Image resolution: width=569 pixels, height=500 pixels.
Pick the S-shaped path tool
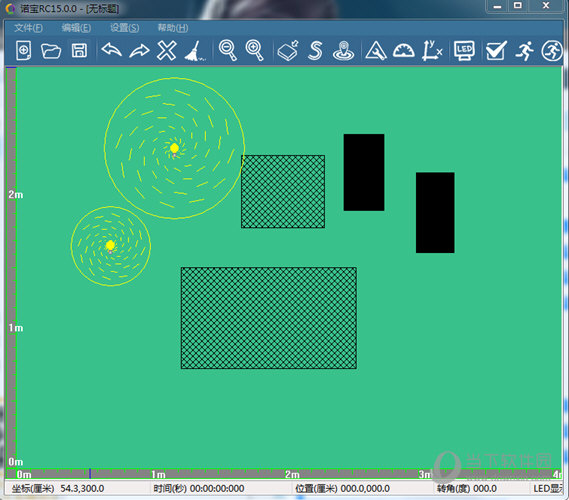(x=315, y=50)
